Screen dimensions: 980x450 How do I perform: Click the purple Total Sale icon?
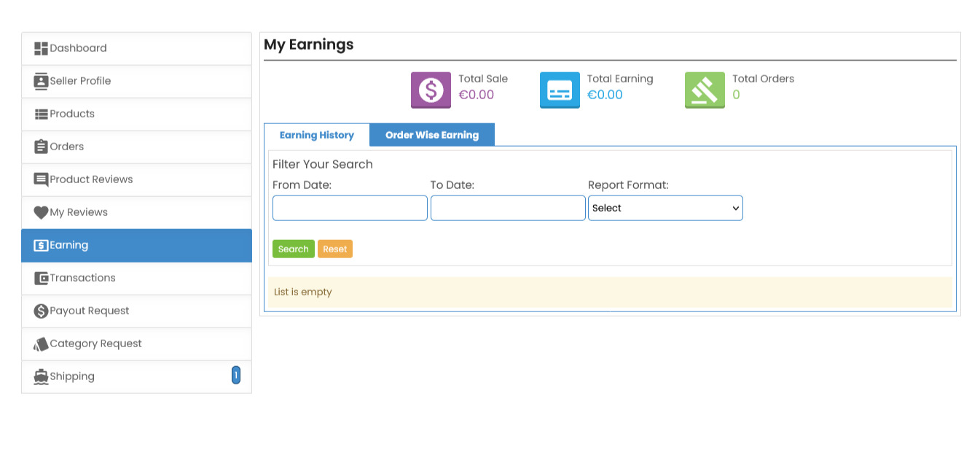[431, 90]
